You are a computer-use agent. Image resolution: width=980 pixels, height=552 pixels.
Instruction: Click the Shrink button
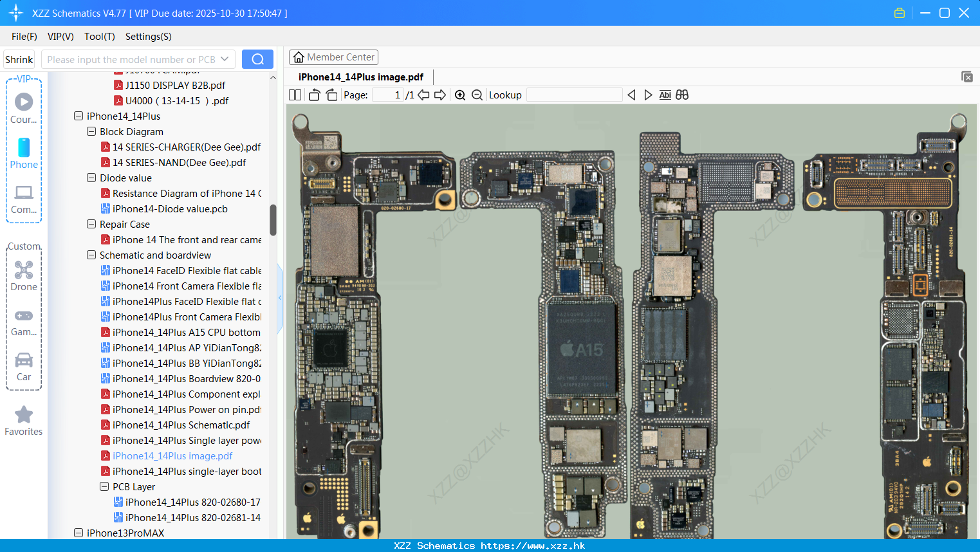[19, 59]
